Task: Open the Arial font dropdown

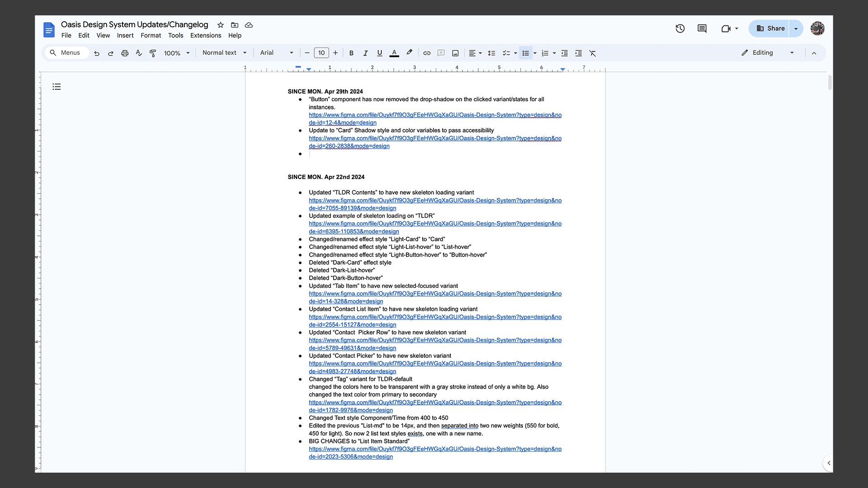Action: (x=276, y=53)
